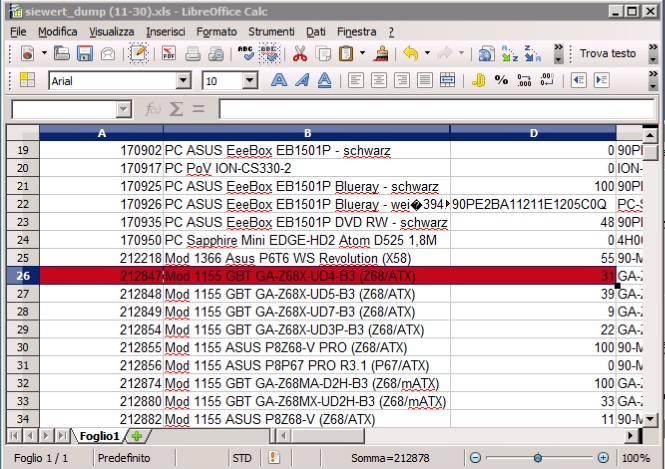Click the Print icon
This screenshot has width=665, height=469.
(193, 54)
